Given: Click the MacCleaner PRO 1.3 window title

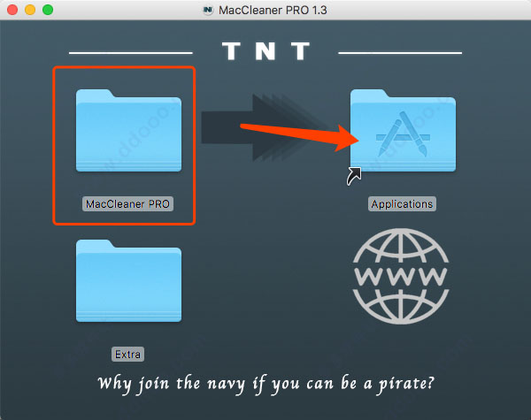Looking at the screenshot, I should (x=273, y=10).
